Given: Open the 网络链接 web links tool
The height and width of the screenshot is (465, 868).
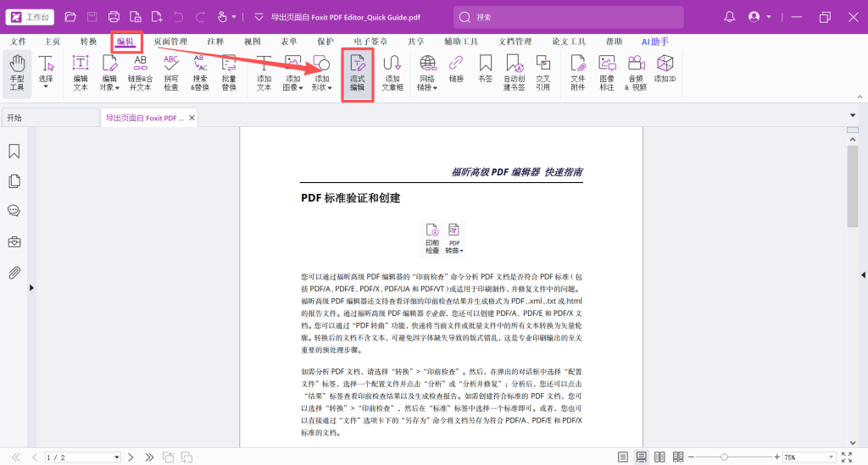Looking at the screenshot, I should 427,73.
